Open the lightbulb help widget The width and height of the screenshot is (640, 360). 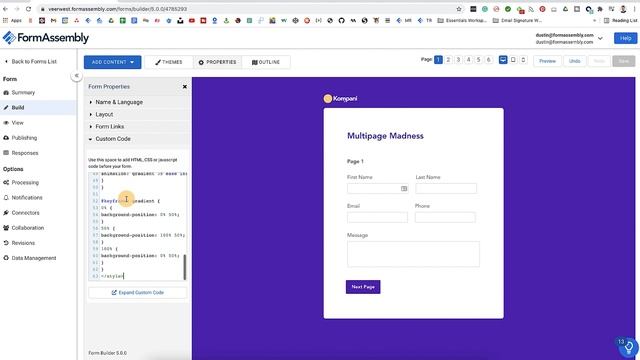pyautogui.click(x=629, y=347)
